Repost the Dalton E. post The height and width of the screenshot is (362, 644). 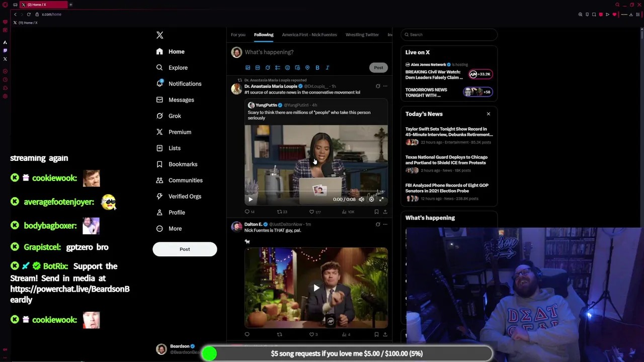pyautogui.click(x=280, y=334)
